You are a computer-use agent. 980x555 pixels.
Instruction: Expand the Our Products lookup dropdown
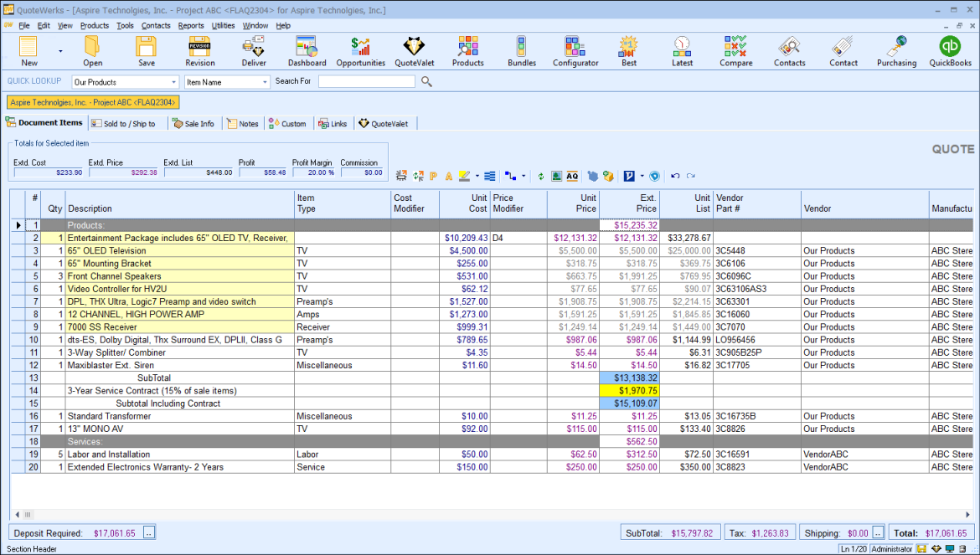(174, 82)
